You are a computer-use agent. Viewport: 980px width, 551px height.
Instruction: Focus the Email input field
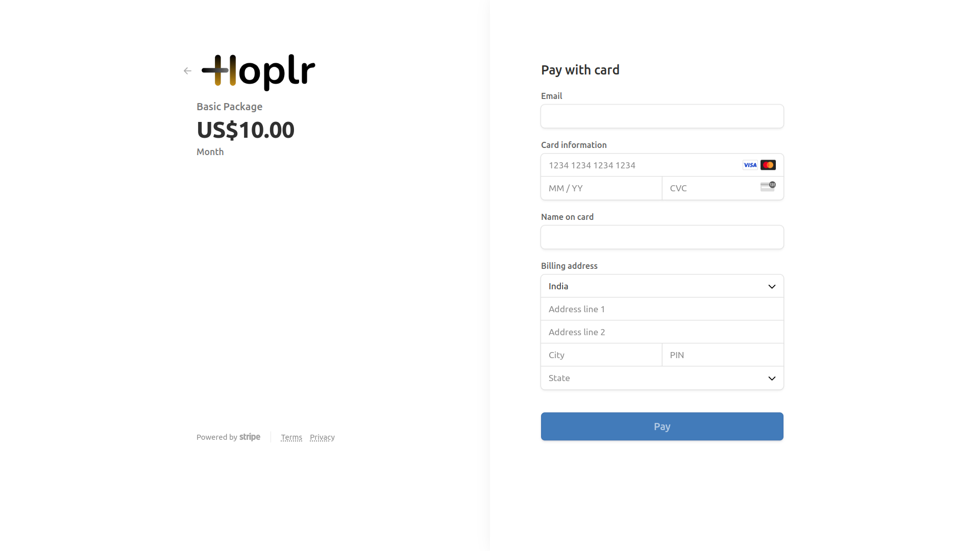(662, 116)
